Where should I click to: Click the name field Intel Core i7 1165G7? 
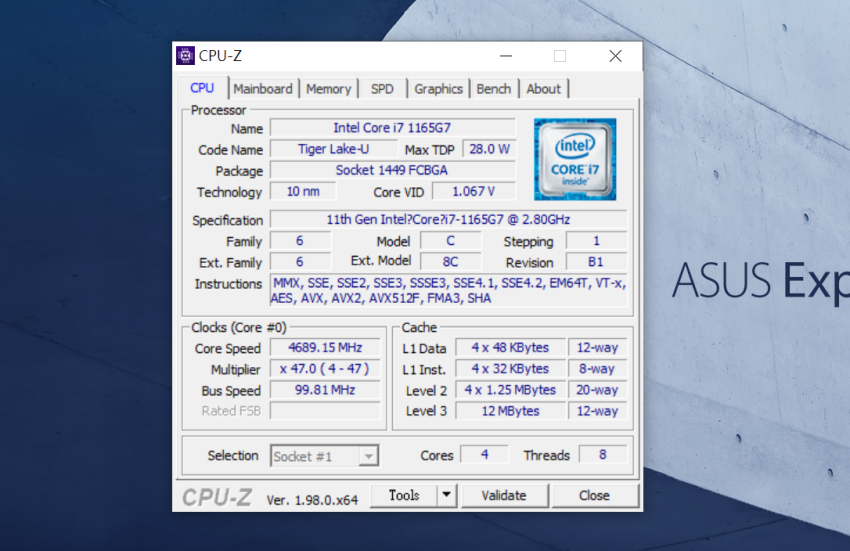coord(392,128)
